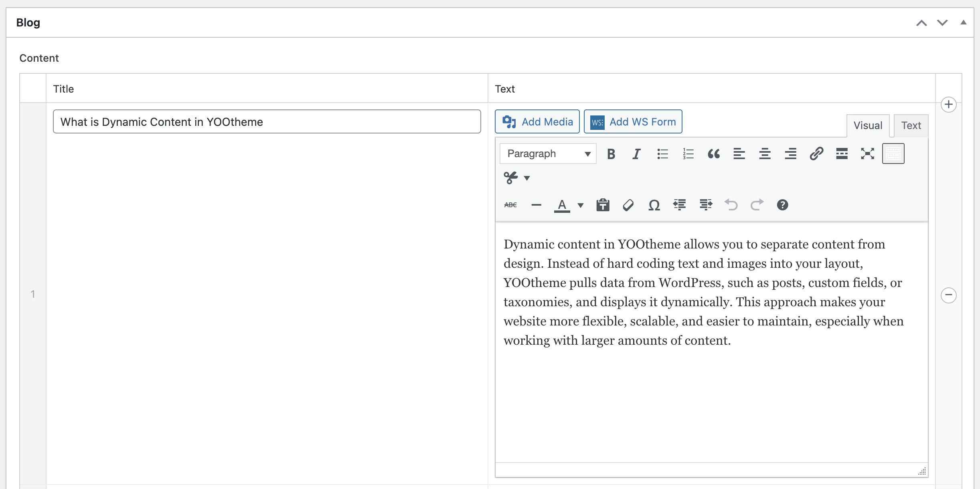Toggle italic formatting
Screen dimensions: 980x489
click(x=636, y=154)
